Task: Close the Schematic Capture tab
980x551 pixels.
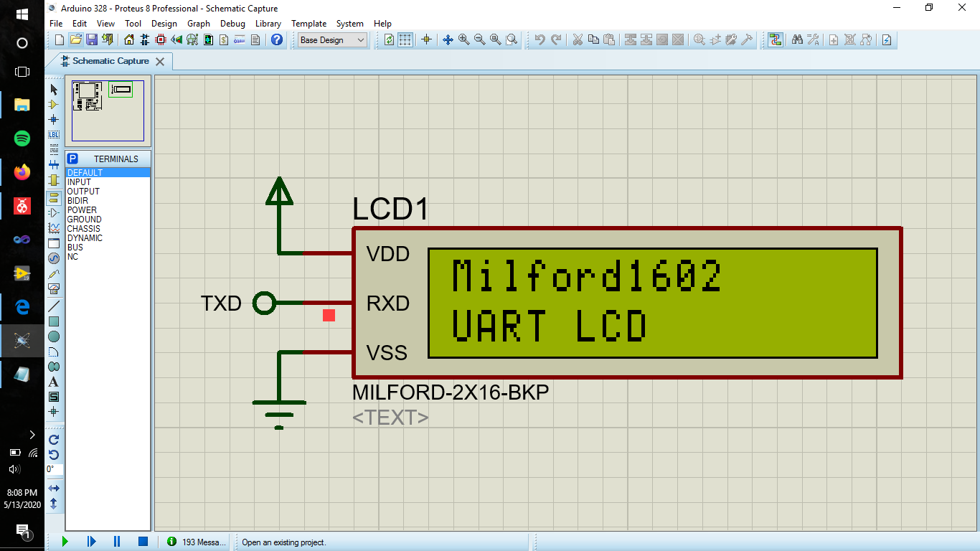Action: [x=160, y=62]
